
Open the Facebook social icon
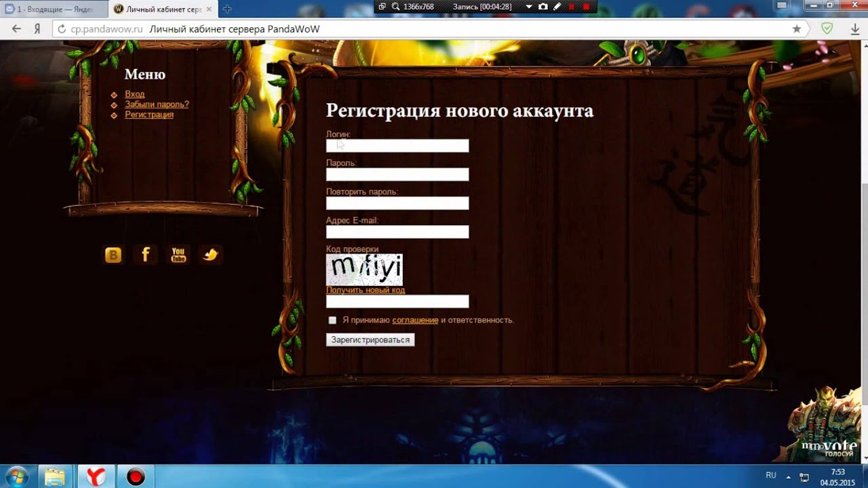point(146,255)
